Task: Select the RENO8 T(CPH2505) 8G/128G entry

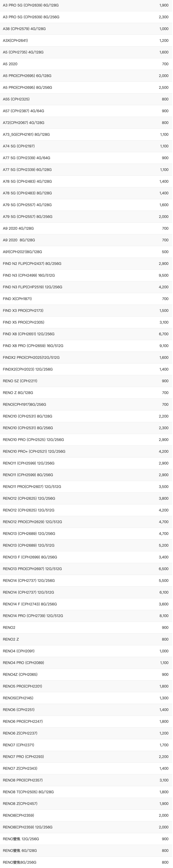Action: (28, 792)
